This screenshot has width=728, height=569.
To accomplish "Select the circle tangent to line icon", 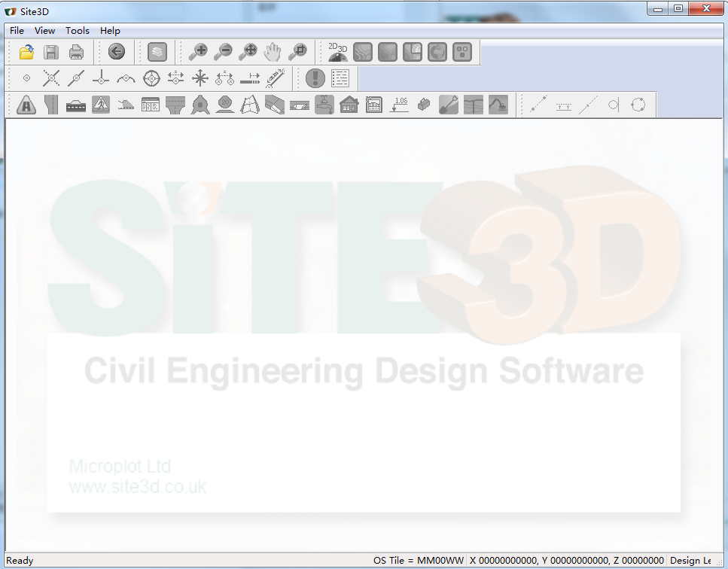I will point(614,105).
